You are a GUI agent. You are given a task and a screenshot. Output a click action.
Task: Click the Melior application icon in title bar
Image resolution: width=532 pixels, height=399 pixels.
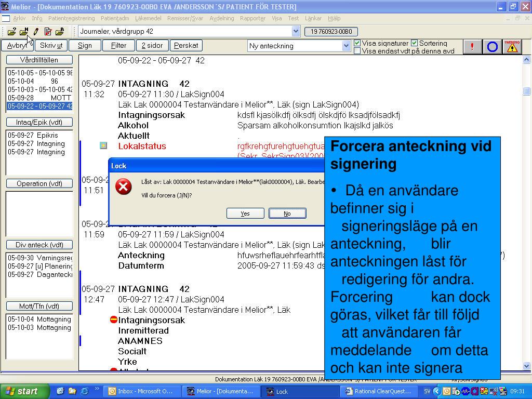5,6
